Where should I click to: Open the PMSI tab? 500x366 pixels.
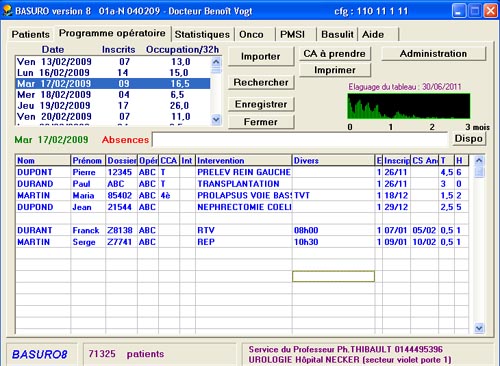tap(292, 34)
